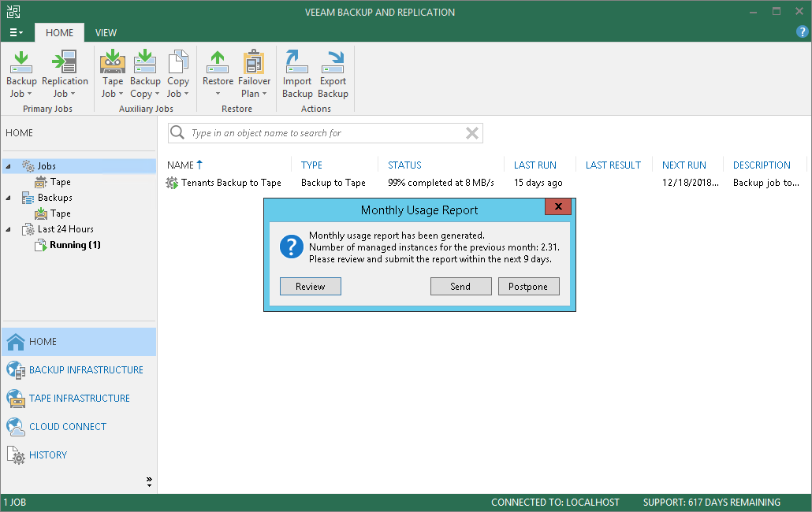This screenshot has width=812, height=512.
Task: Open CLOUD CONNECT view label
Action: (x=68, y=427)
